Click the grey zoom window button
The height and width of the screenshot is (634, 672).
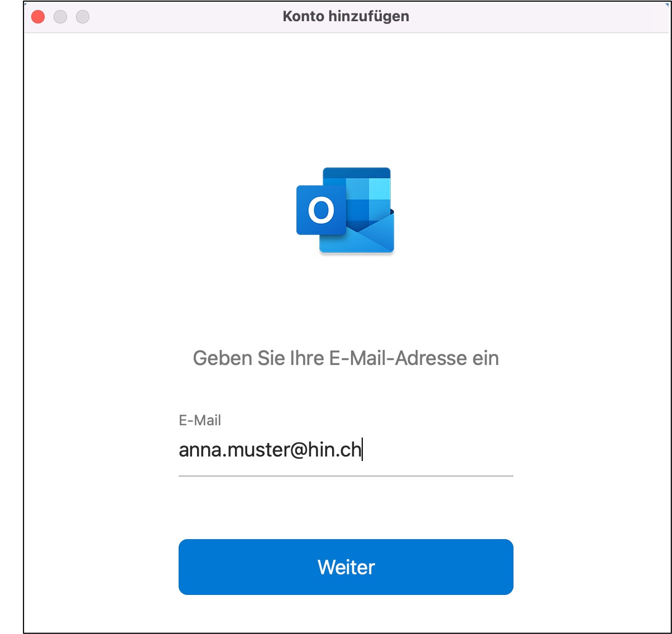[x=83, y=17]
